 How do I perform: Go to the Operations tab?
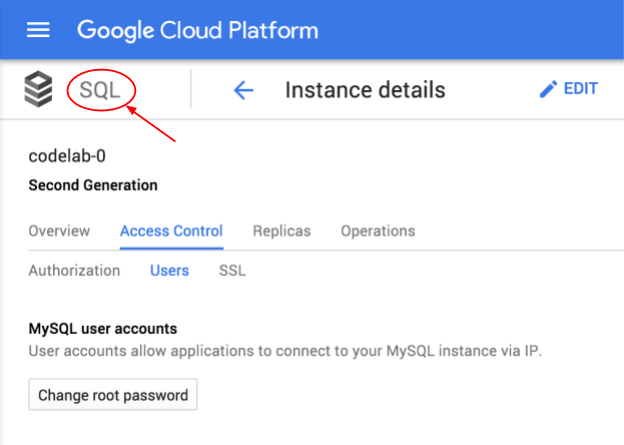(x=378, y=231)
